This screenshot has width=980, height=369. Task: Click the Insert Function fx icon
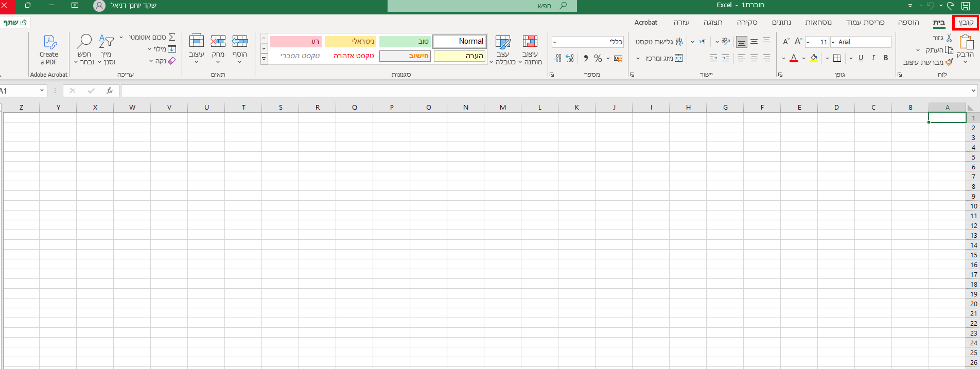coord(110,91)
